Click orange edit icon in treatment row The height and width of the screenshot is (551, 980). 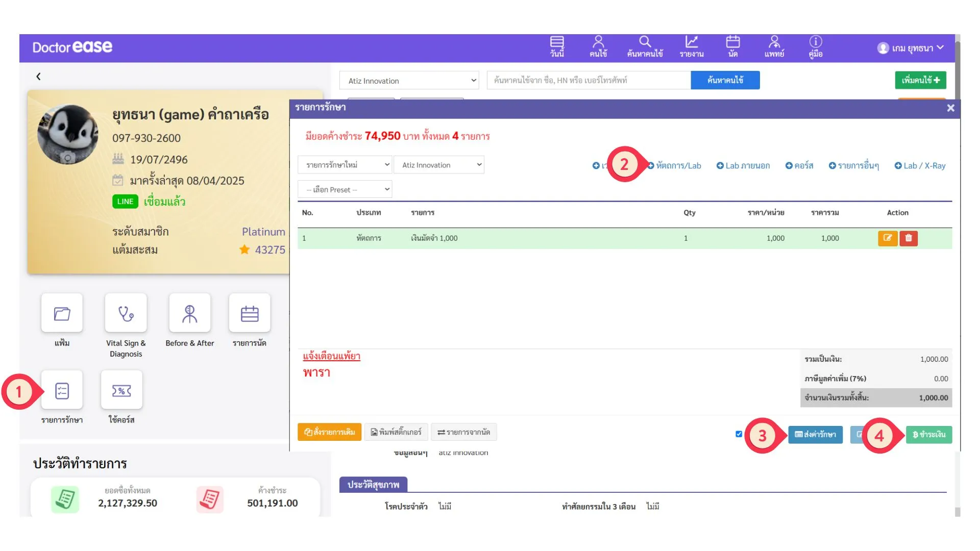(x=888, y=238)
